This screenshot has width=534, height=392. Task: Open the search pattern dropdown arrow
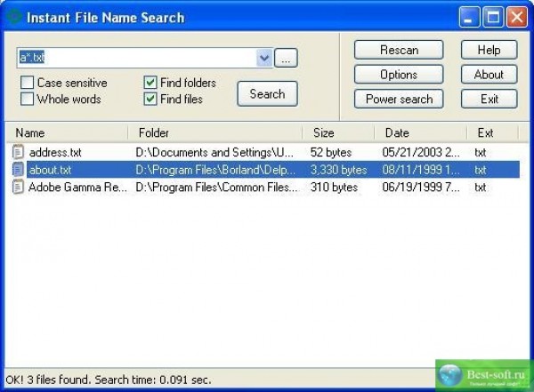click(264, 58)
